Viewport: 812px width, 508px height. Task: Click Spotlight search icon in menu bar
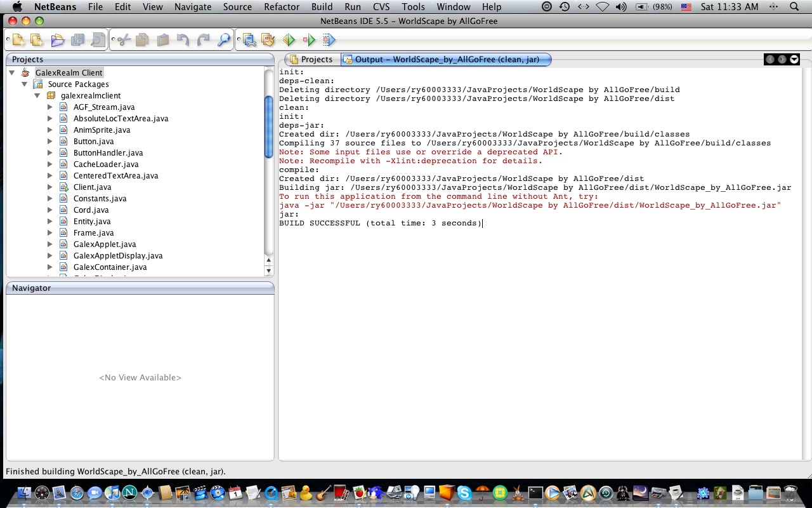[x=794, y=7]
